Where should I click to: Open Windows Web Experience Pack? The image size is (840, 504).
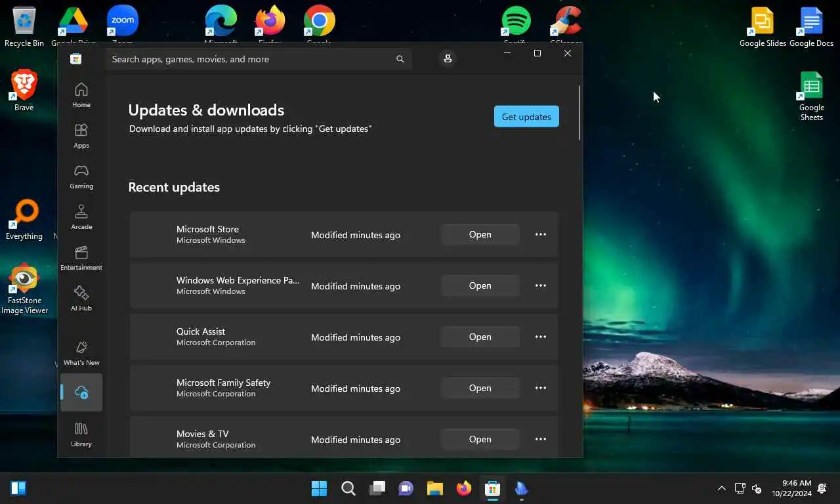click(x=480, y=285)
